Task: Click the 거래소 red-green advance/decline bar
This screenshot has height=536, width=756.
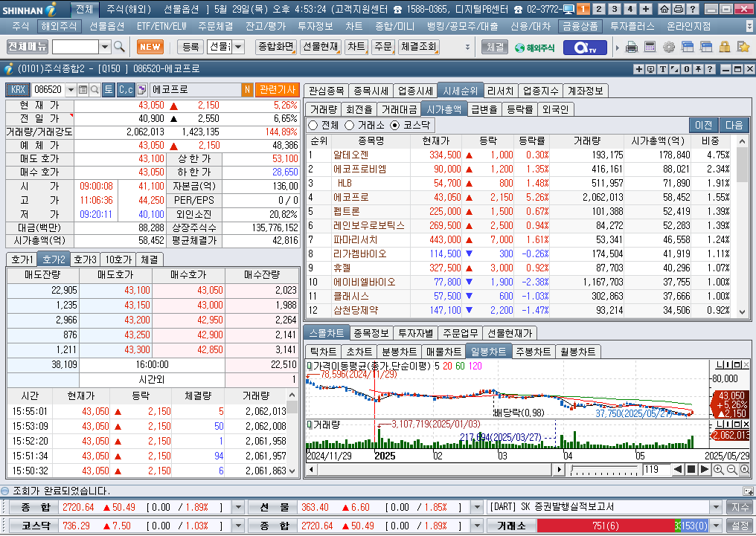Action: pyautogui.click(x=623, y=526)
